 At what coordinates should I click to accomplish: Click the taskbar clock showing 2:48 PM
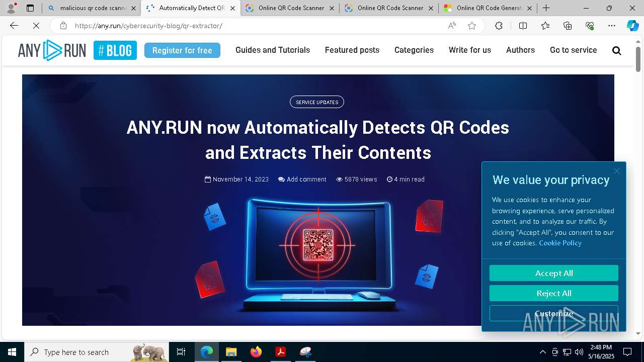[x=601, y=352]
